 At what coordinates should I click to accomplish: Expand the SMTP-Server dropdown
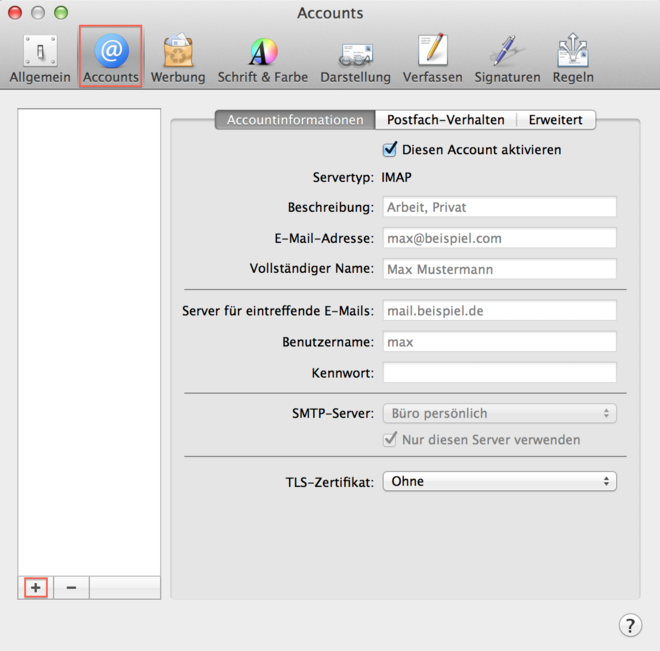point(499,413)
